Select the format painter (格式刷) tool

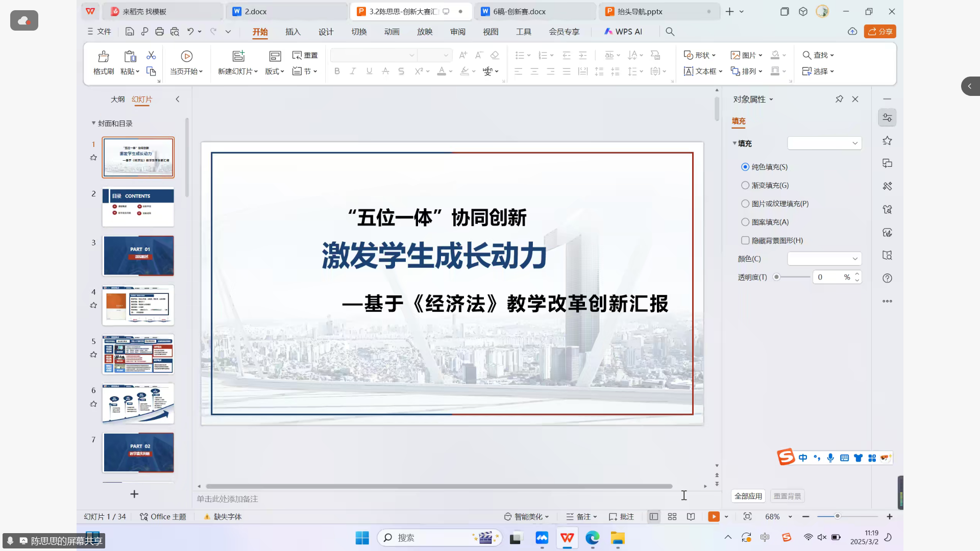[x=103, y=62]
